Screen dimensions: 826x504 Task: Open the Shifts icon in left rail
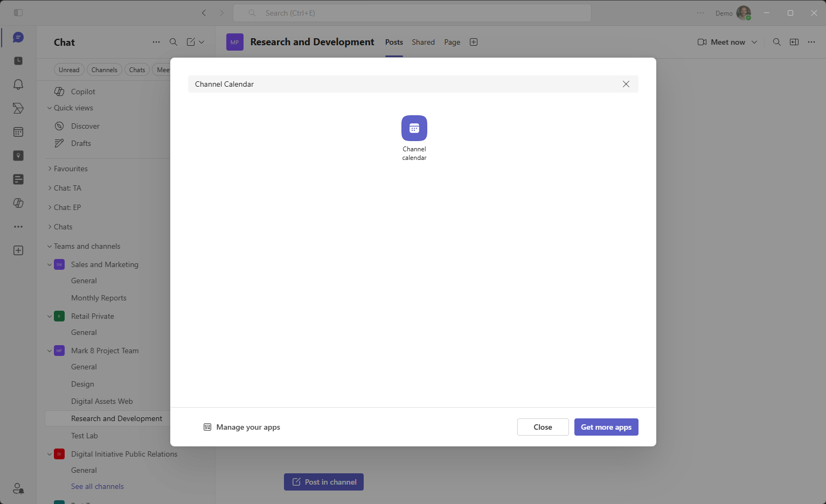[18, 108]
